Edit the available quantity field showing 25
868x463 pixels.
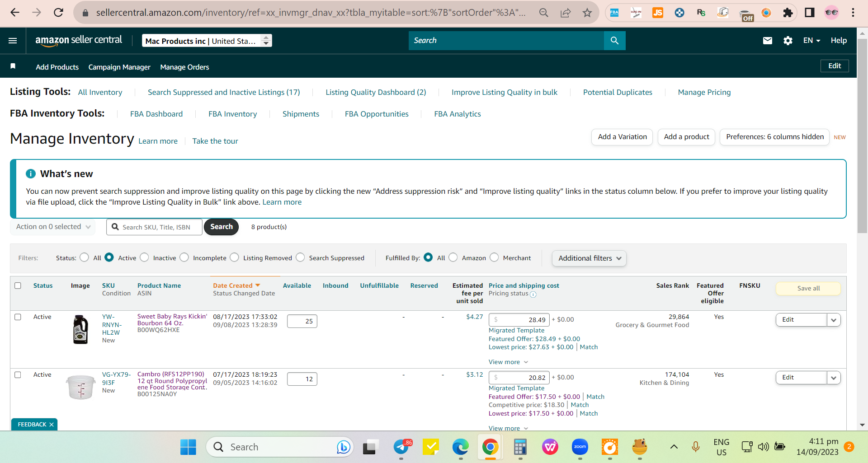[x=302, y=321]
